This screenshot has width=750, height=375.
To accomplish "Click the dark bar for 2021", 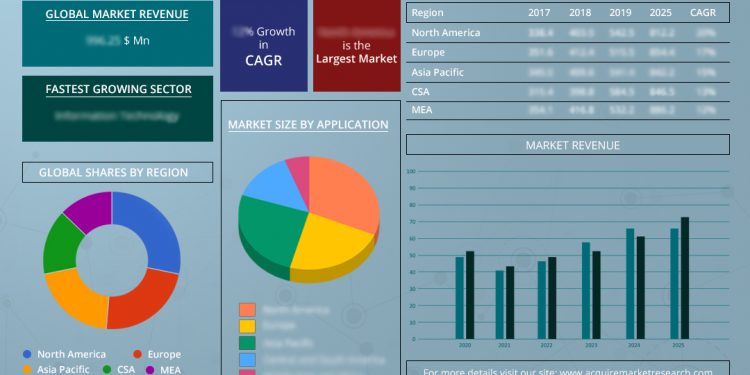I will (x=510, y=302).
